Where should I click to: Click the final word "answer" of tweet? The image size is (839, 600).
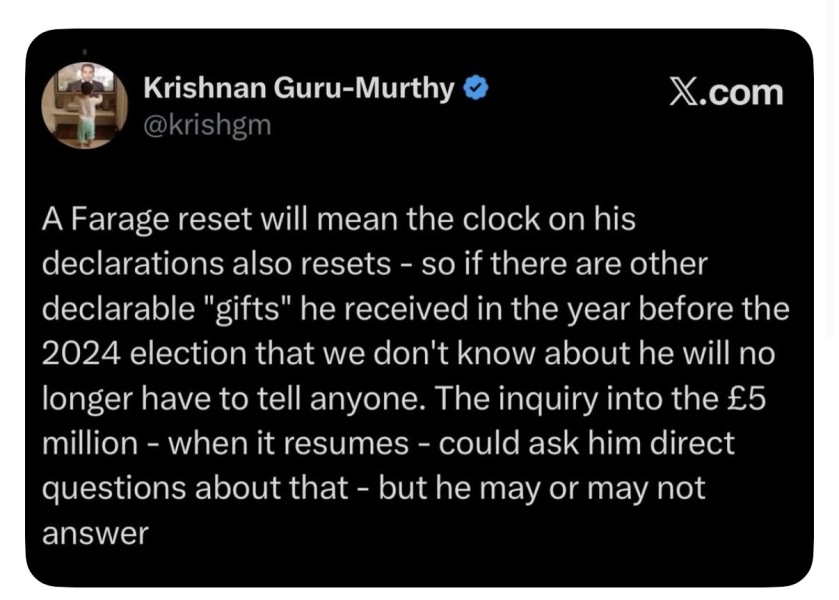95,535
